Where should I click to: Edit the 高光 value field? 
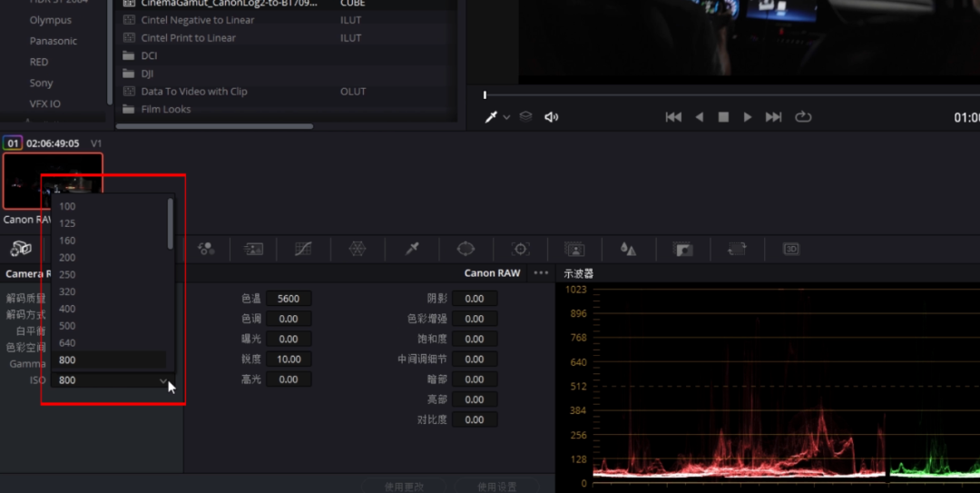coord(289,380)
